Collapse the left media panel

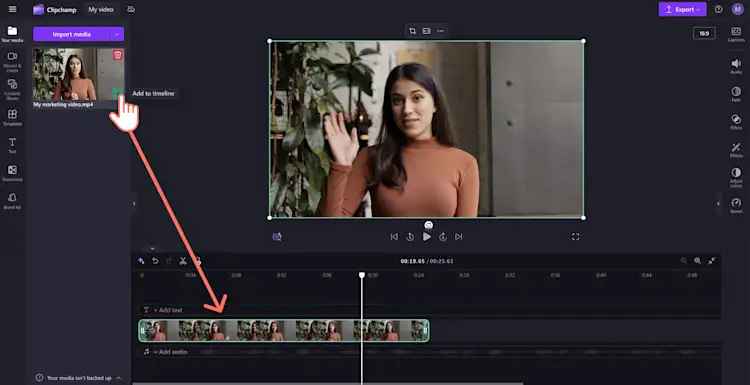(x=134, y=204)
